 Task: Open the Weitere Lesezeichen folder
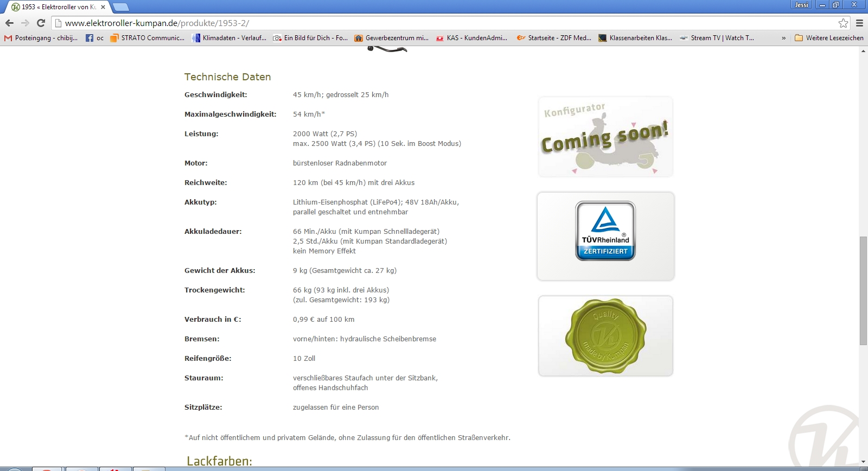pos(829,38)
